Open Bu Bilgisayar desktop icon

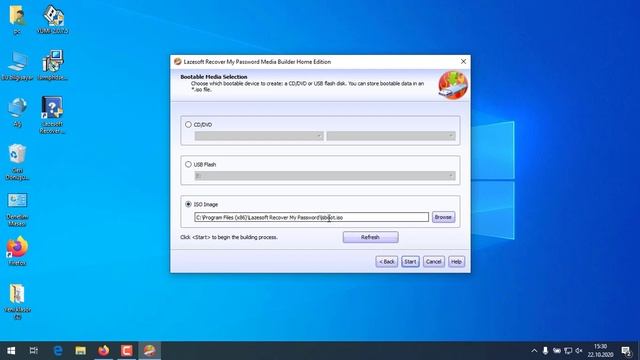point(17,66)
